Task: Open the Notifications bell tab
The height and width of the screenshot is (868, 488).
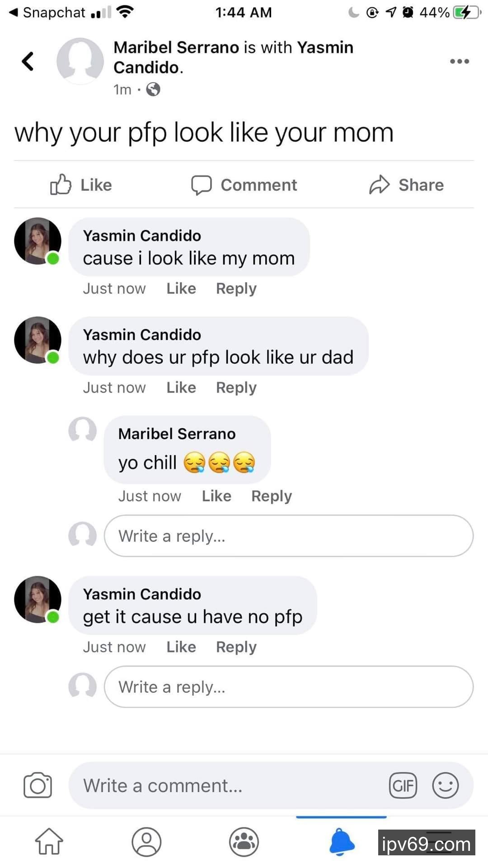Action: 342,842
